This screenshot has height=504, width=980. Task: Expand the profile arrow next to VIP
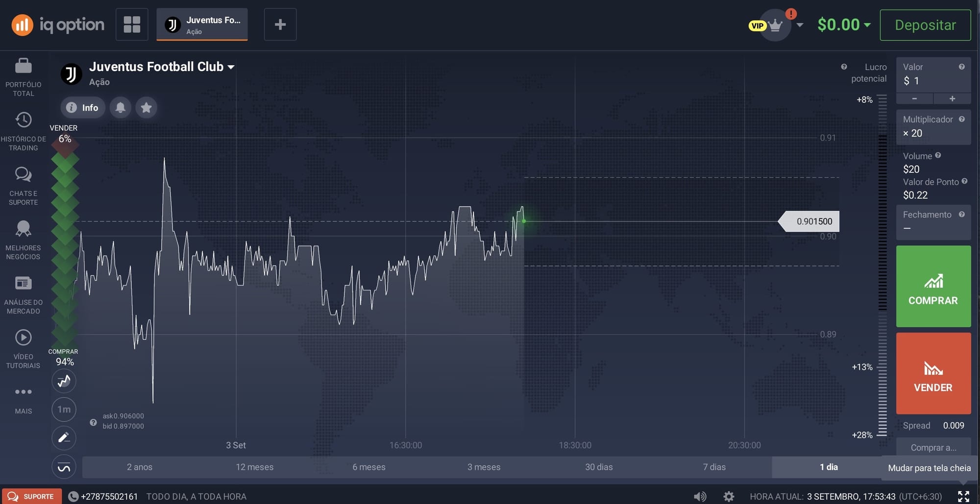point(800,24)
